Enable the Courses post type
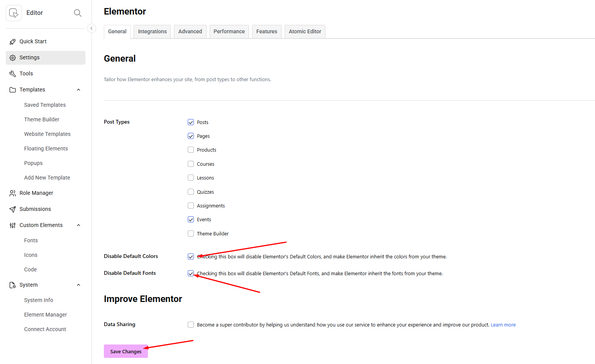This screenshot has height=364, width=595. click(191, 164)
